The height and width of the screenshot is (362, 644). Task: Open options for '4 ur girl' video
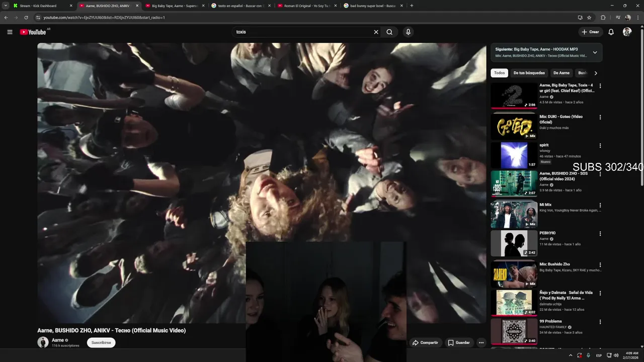(600, 86)
